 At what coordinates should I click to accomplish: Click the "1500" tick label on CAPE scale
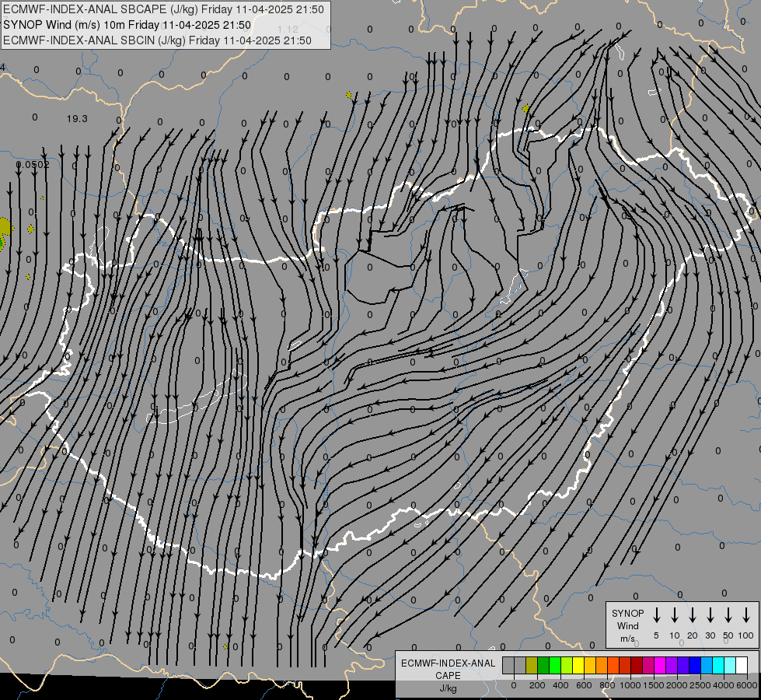[654, 685]
